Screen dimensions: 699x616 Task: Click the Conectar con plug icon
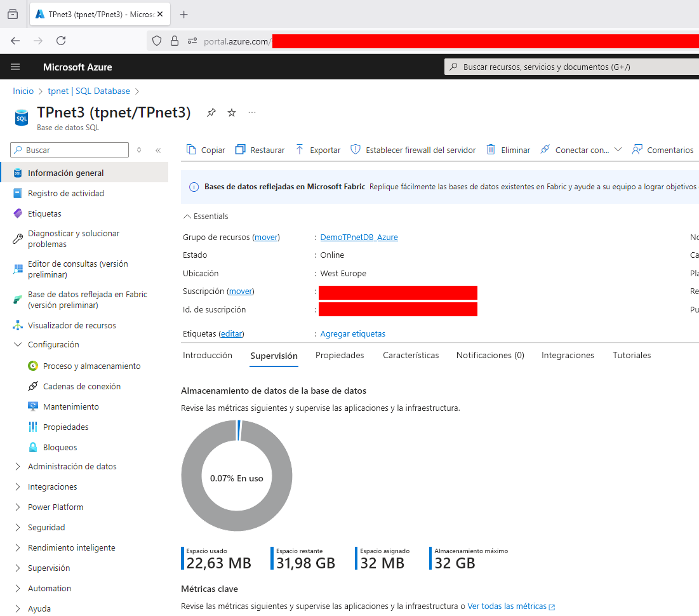(545, 149)
